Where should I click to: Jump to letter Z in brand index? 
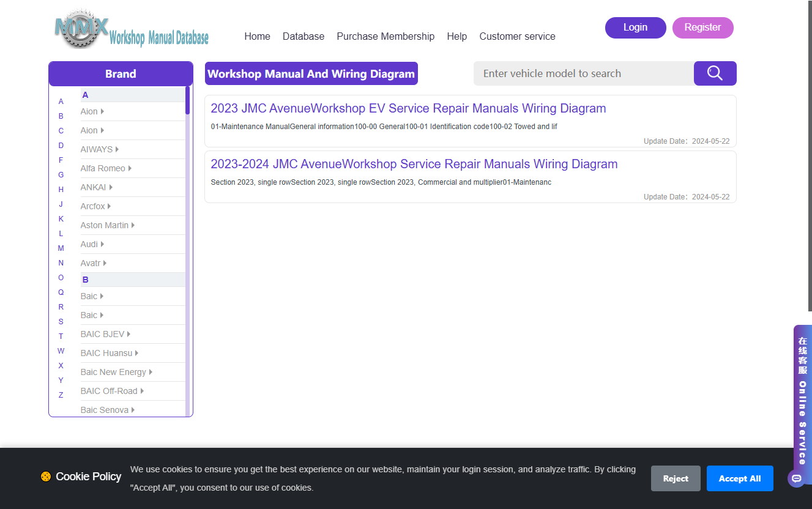[61, 395]
